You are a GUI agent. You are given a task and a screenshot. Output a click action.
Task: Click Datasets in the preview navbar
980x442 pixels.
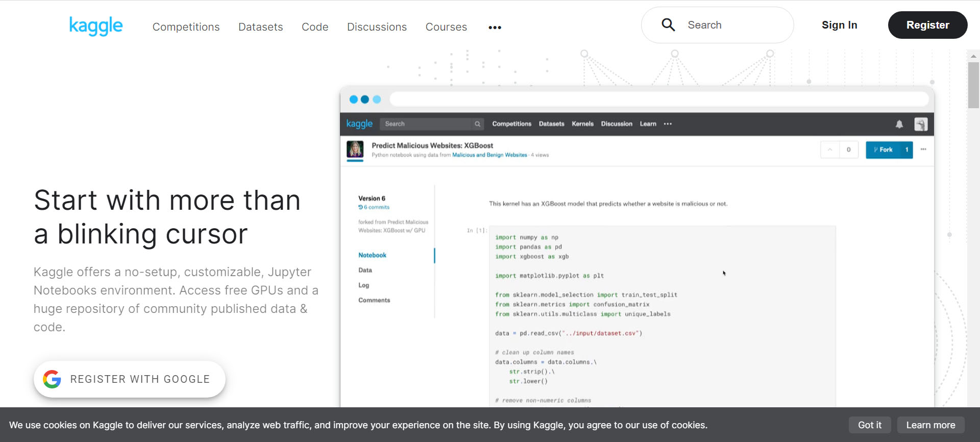tap(551, 124)
